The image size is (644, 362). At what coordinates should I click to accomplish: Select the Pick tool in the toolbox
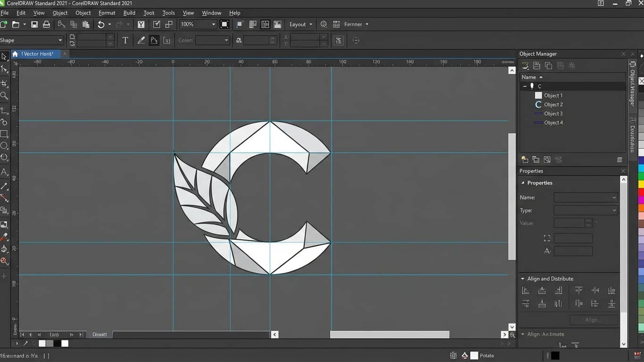(5, 57)
